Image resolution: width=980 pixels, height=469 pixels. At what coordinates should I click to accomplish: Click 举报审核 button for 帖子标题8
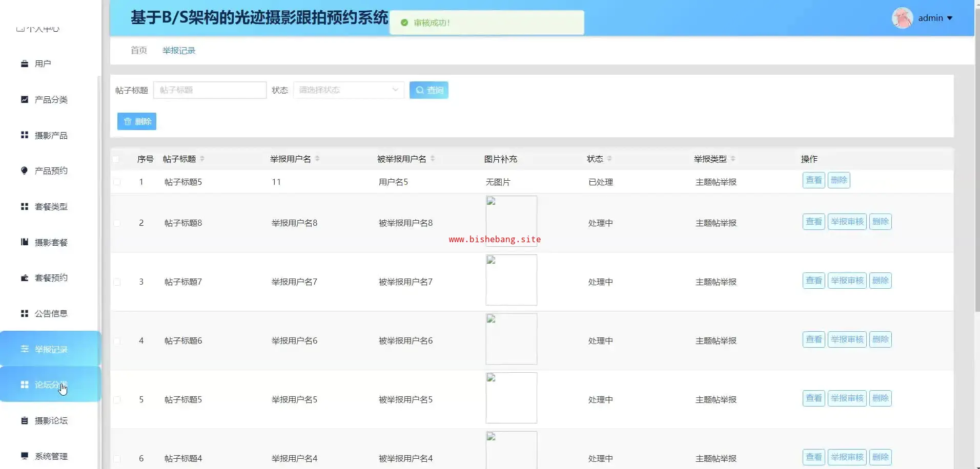847,222
